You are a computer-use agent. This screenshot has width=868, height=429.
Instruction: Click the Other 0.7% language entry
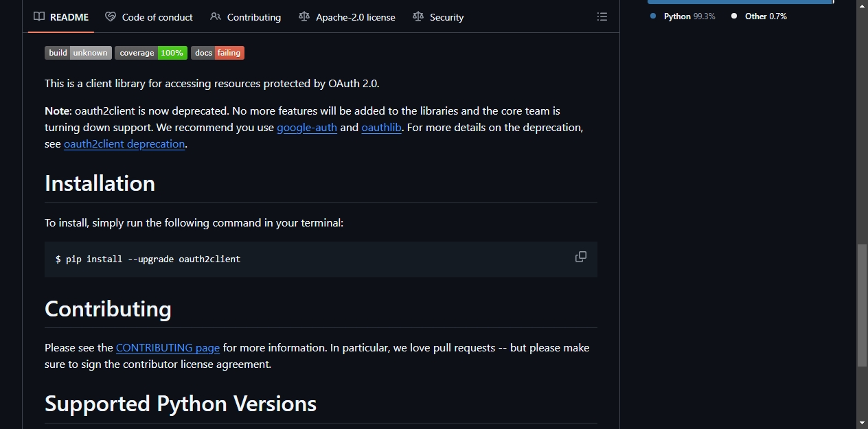point(759,16)
